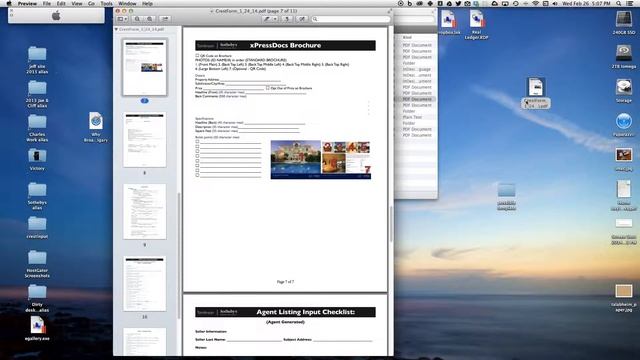Click the Time Machine menu bar icon
This screenshot has height=360, width=640.
tap(516, 3)
